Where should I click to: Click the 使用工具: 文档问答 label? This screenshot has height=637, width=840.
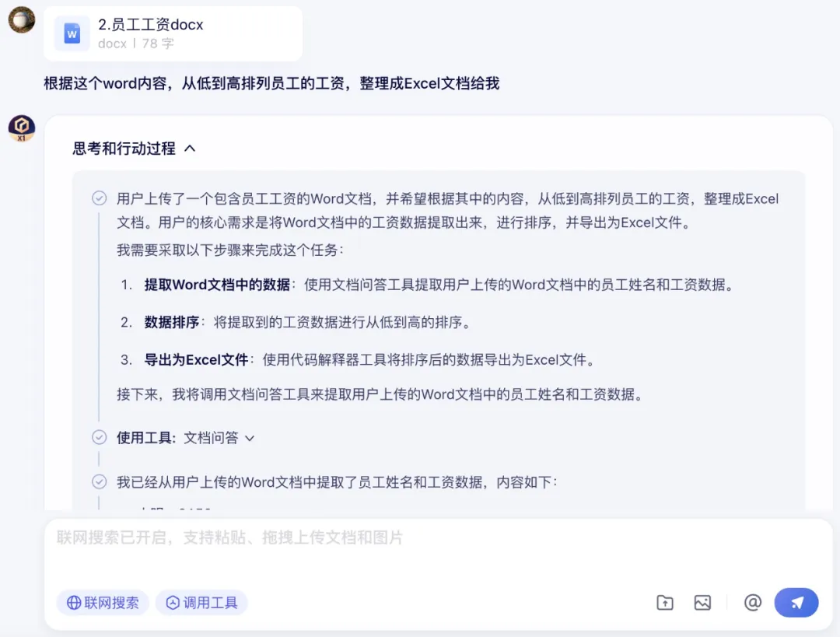coord(177,438)
